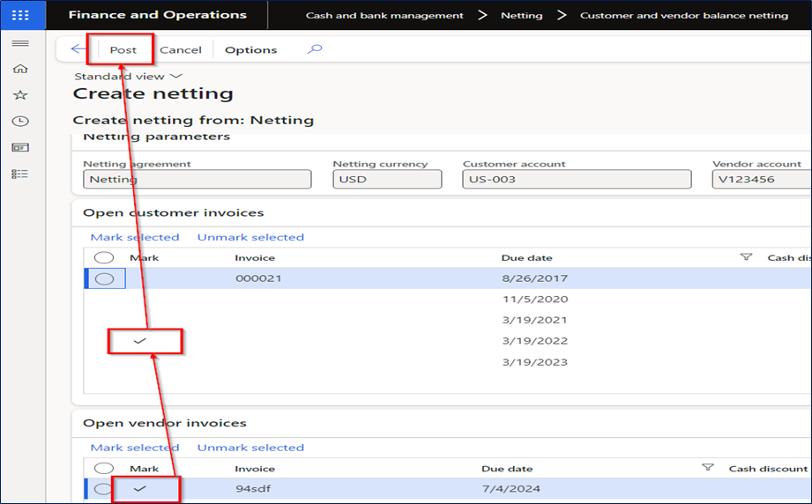Click Mark selected under customer invoices
Image resolution: width=812 pixels, height=504 pixels.
tap(135, 237)
